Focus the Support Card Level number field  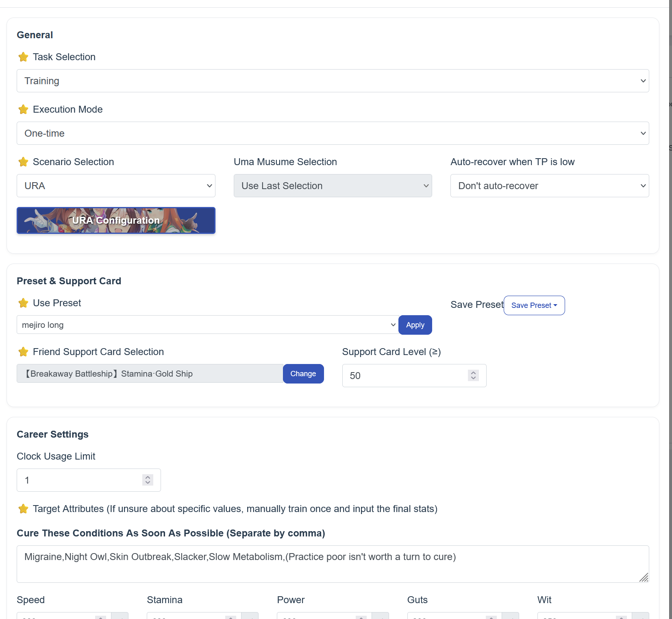pyautogui.click(x=414, y=376)
